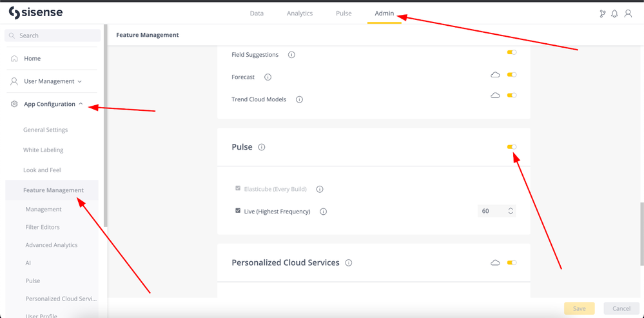
Task: Click the notifications bell icon
Action: [614, 14]
